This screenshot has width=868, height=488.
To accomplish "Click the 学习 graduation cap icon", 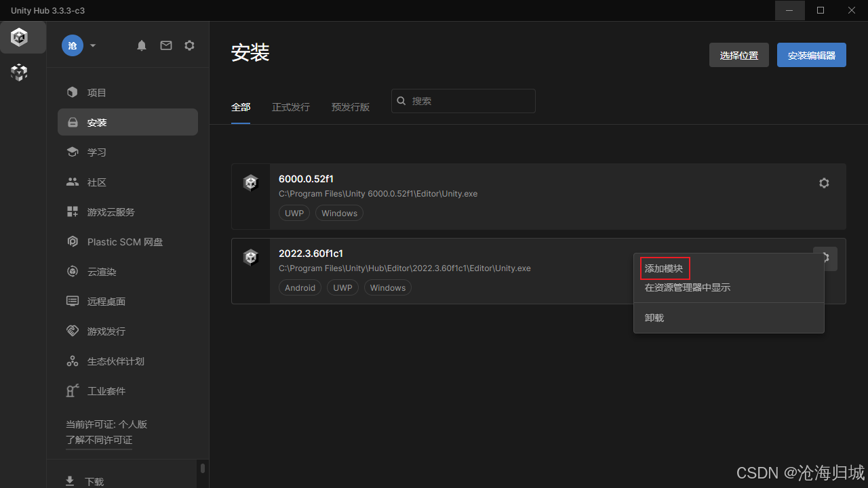I will click(x=73, y=152).
